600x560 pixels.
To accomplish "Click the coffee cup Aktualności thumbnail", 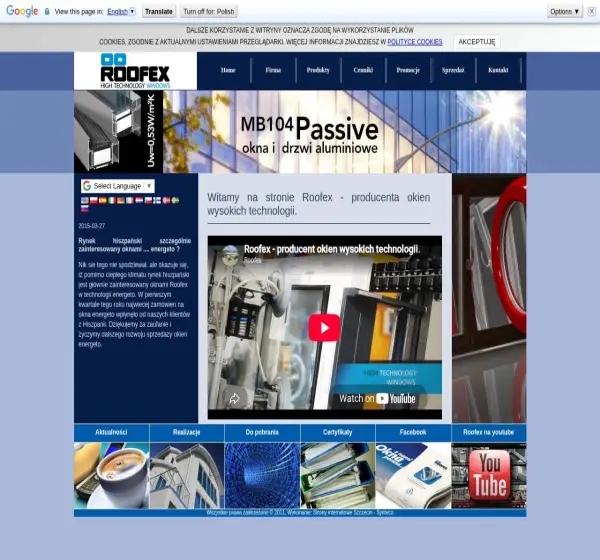I will [x=111, y=475].
